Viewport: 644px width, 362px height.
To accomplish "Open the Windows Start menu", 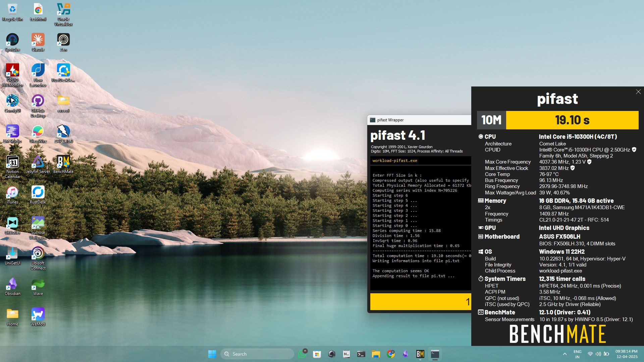I will click(212, 354).
